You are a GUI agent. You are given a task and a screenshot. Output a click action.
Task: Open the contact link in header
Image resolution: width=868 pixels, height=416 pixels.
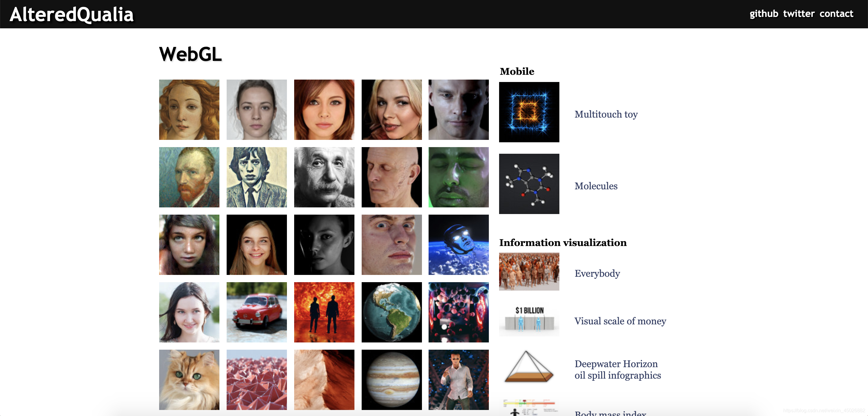coord(836,14)
